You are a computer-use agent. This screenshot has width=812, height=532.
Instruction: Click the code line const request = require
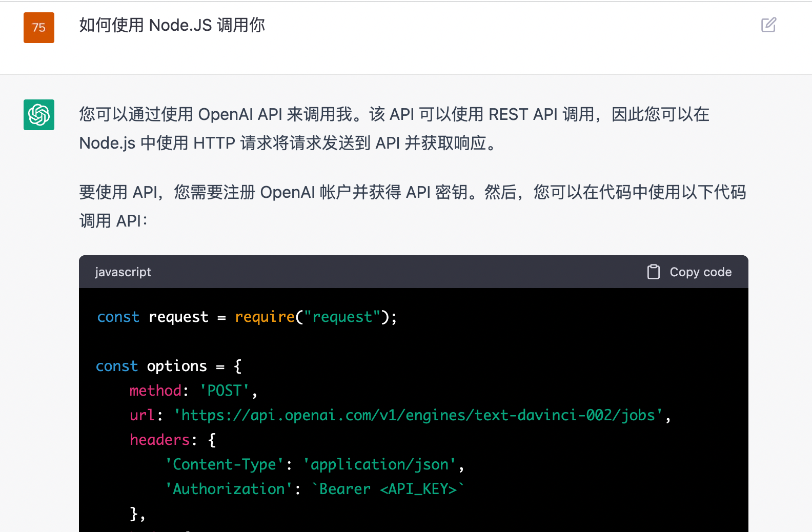[247, 317]
